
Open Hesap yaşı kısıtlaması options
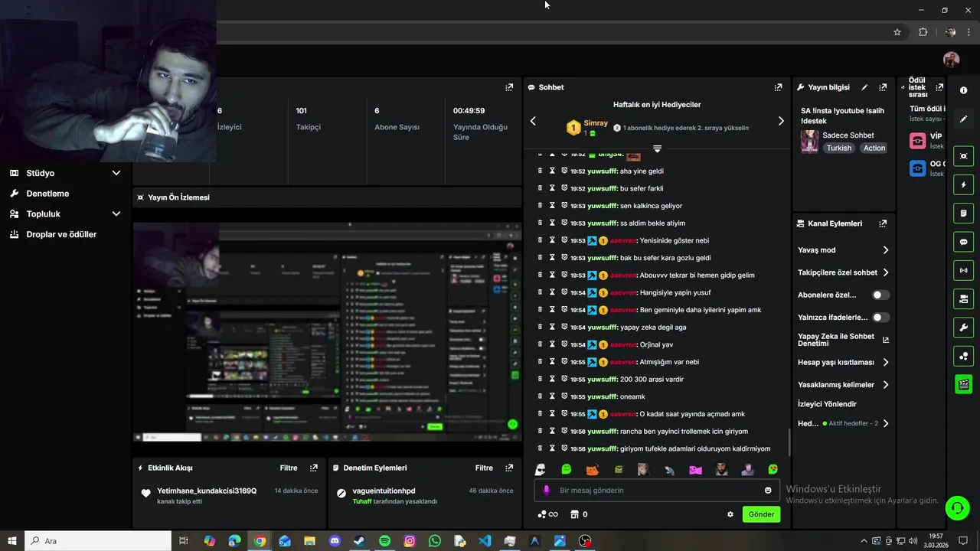(843, 362)
